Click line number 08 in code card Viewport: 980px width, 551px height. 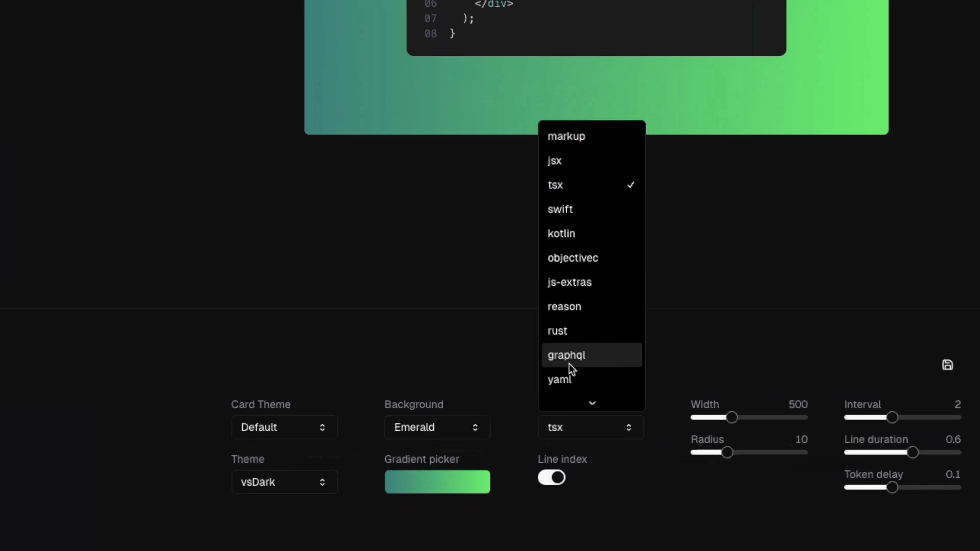pyautogui.click(x=430, y=33)
